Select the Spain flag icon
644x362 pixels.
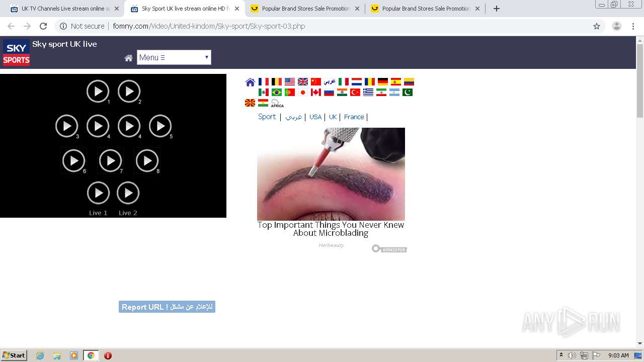pos(396,81)
